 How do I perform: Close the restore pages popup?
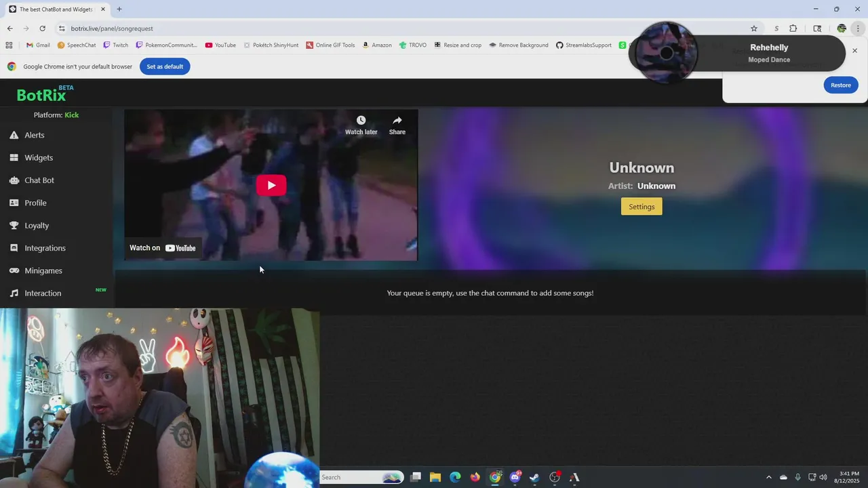[x=855, y=51]
